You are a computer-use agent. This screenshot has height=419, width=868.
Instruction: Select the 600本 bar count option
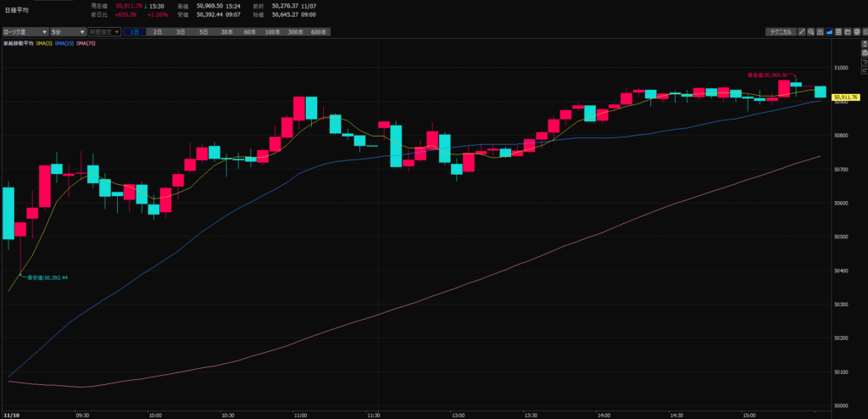point(318,31)
